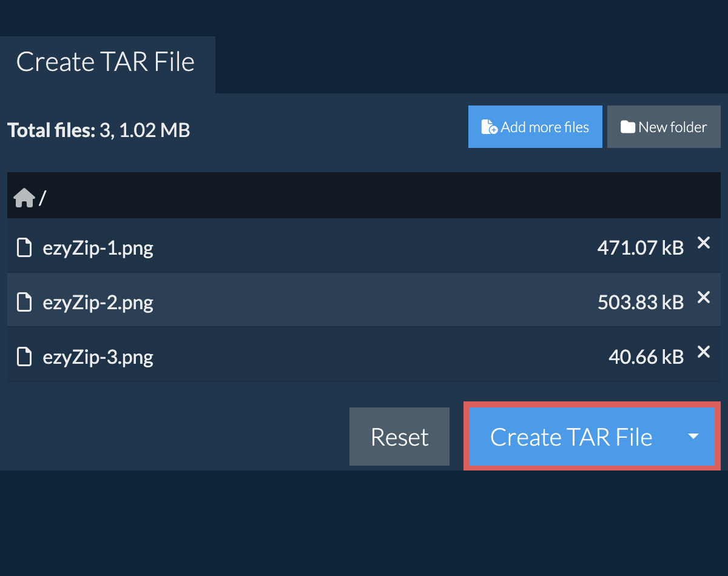728x576 pixels.
Task: Remove ezyZip-3.png with its X icon
Action: click(703, 352)
